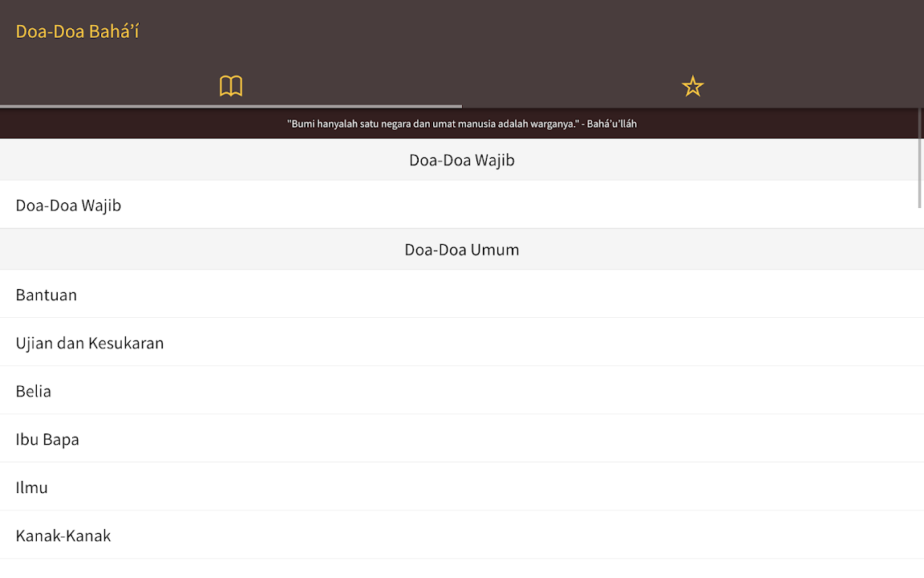Image resolution: width=924 pixels, height=578 pixels.
Task: Choose the Belia category
Action: (34, 391)
